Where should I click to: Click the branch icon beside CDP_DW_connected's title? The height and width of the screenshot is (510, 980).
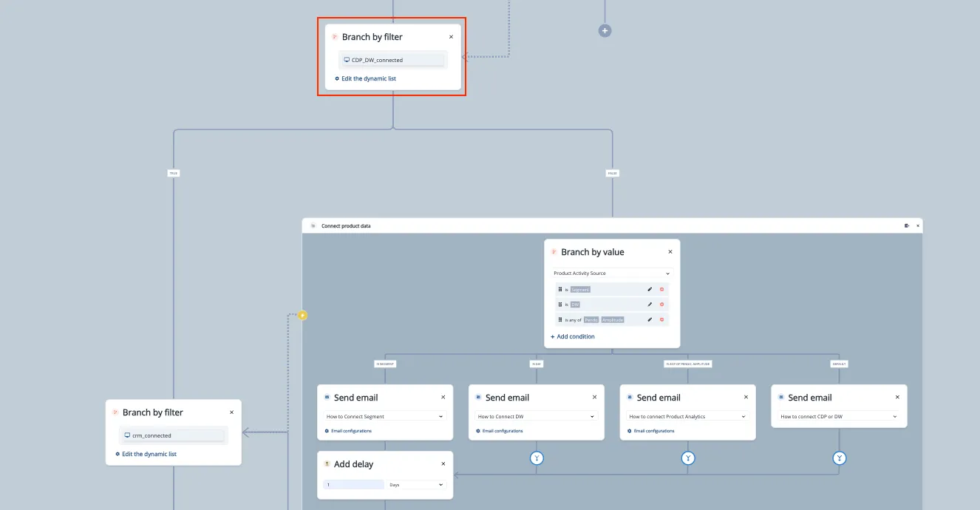pyautogui.click(x=335, y=37)
